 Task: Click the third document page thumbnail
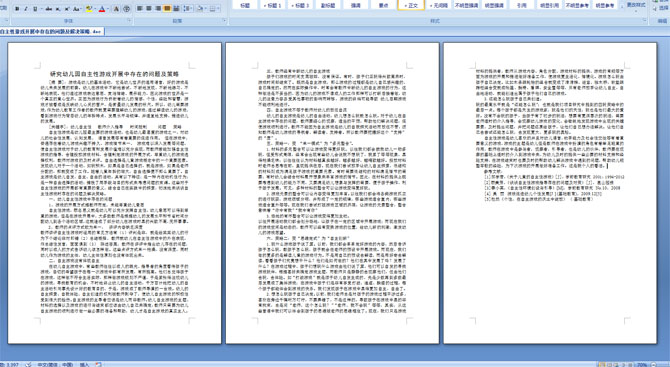[x=550, y=193]
